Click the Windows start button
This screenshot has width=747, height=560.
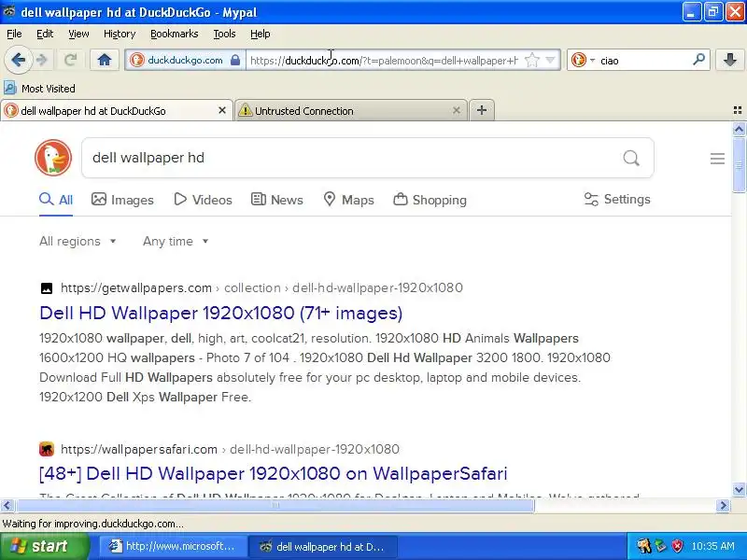click(45, 546)
